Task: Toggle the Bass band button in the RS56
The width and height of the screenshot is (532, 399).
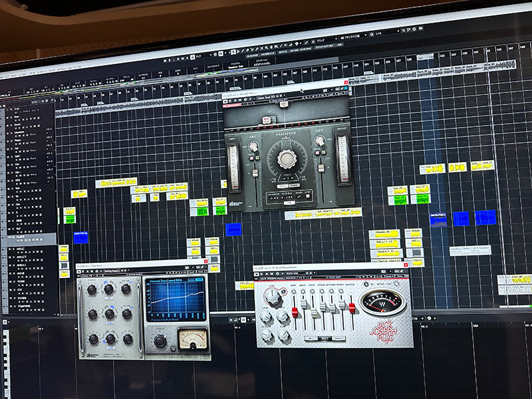Action: pyautogui.click(x=110, y=348)
